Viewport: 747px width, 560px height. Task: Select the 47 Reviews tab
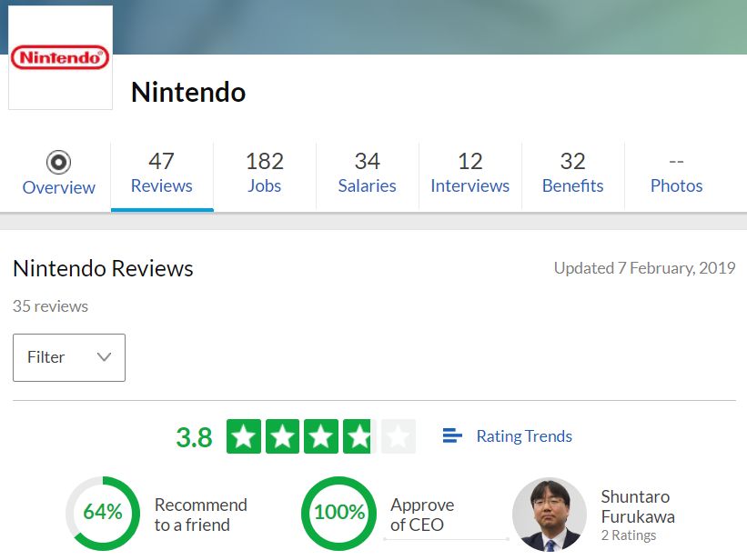click(162, 175)
